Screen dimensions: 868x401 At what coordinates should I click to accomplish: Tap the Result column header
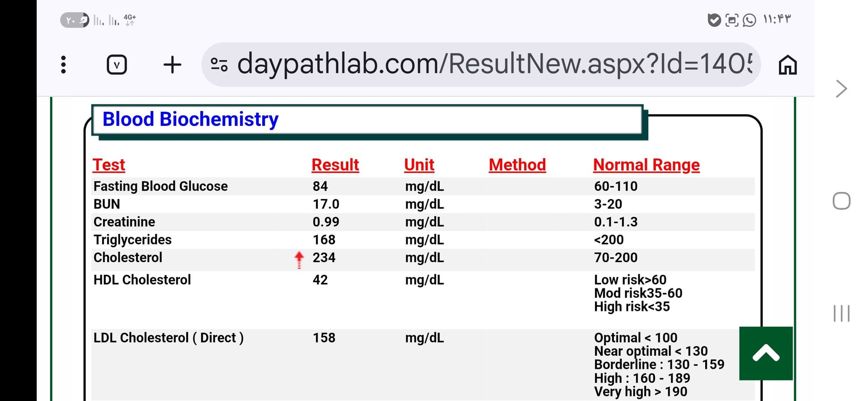(335, 165)
